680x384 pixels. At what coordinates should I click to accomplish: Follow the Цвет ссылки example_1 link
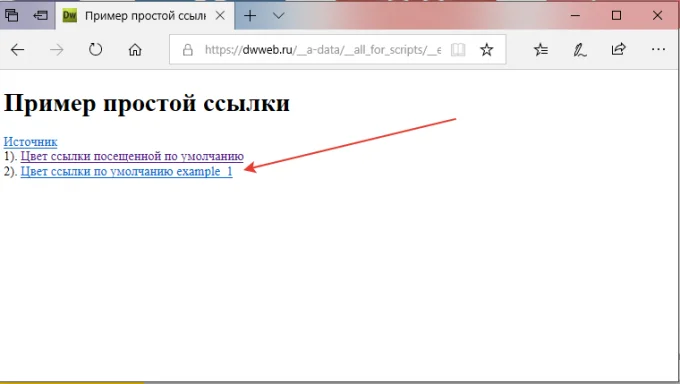point(126,171)
